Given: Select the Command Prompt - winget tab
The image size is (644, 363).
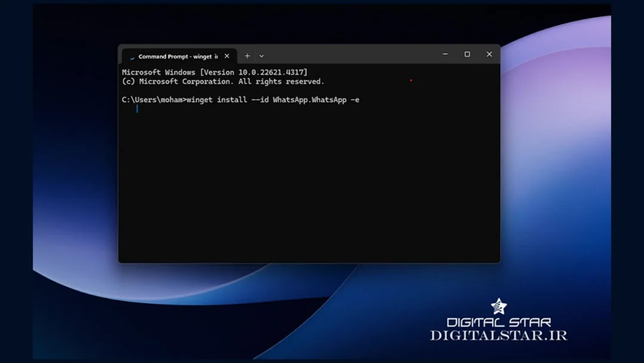Looking at the screenshot, I should [177, 56].
